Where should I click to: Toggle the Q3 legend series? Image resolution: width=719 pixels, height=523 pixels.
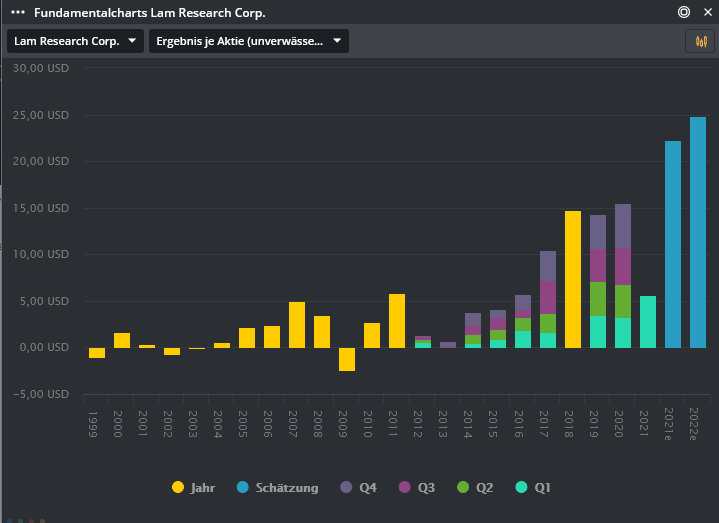(x=417, y=487)
